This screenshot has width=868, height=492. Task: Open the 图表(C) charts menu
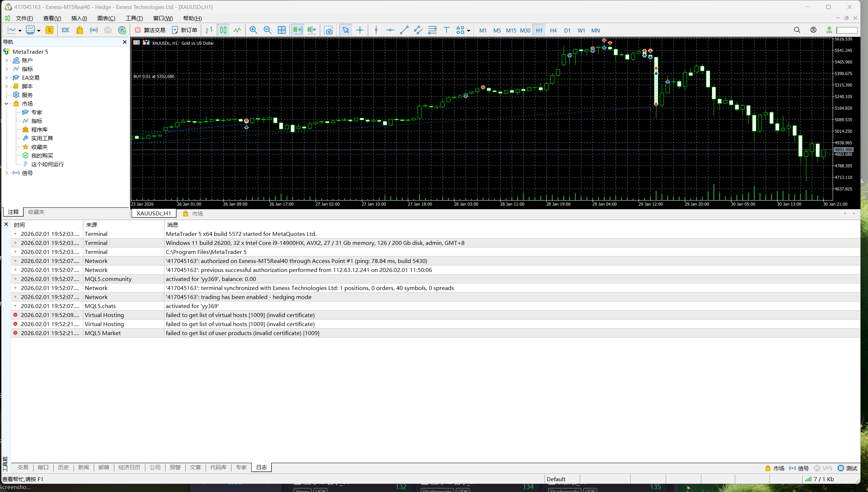pos(106,18)
